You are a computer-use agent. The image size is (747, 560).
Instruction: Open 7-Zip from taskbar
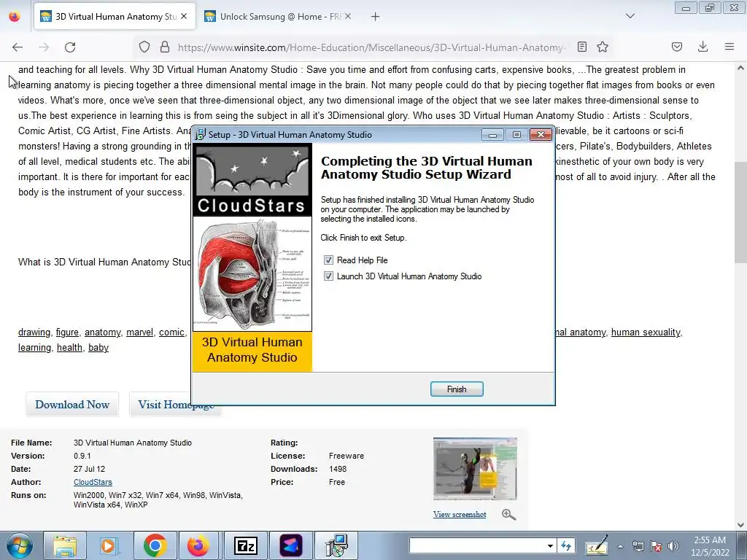point(246,545)
